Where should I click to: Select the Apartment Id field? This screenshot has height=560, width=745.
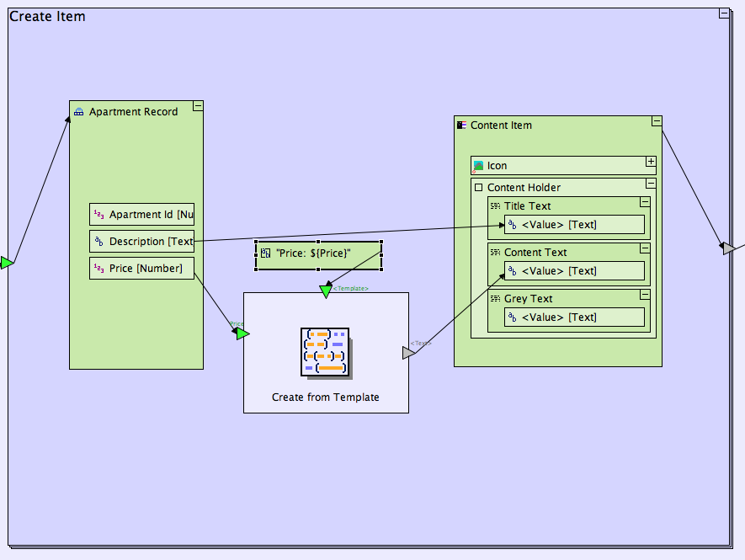click(x=141, y=215)
